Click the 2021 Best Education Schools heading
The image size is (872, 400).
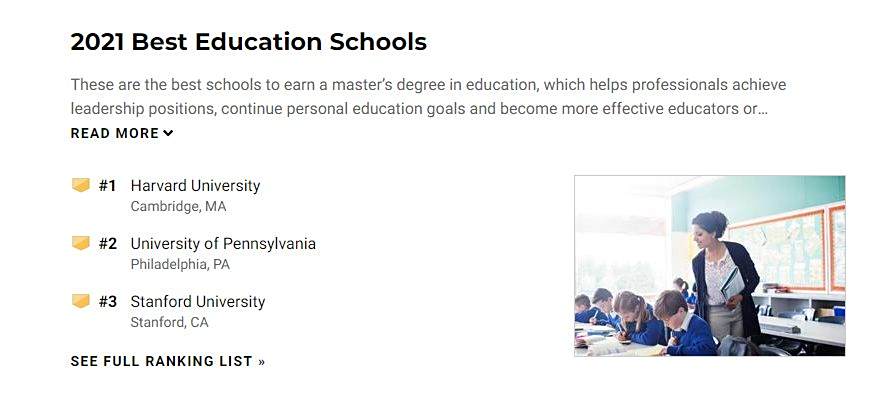tap(249, 42)
